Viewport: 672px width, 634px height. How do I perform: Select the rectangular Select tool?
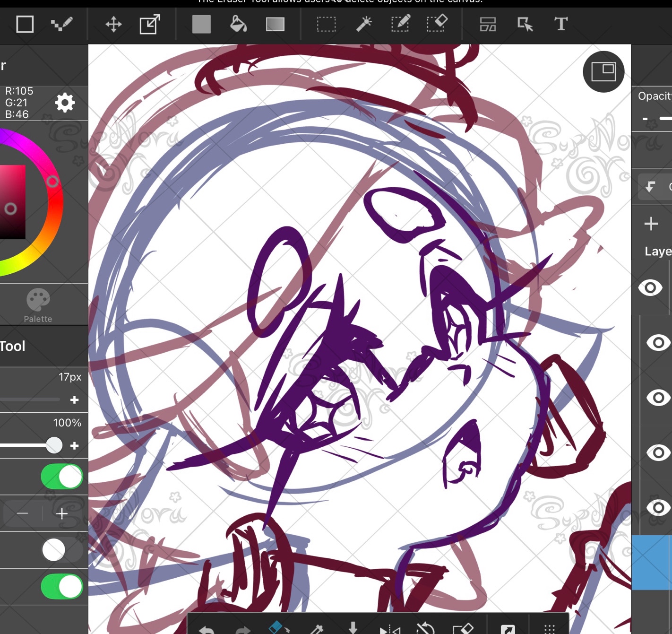pyautogui.click(x=326, y=24)
